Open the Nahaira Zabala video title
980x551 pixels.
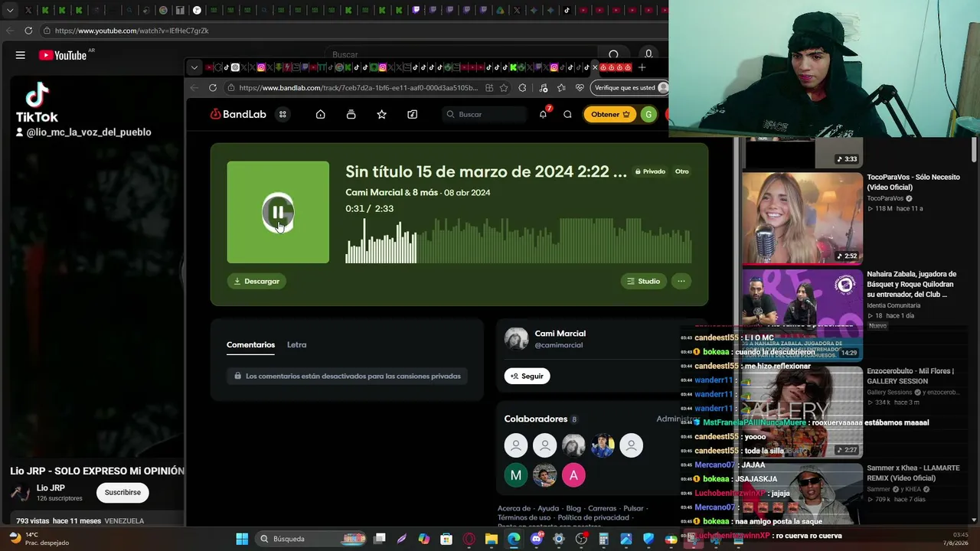pos(911,284)
